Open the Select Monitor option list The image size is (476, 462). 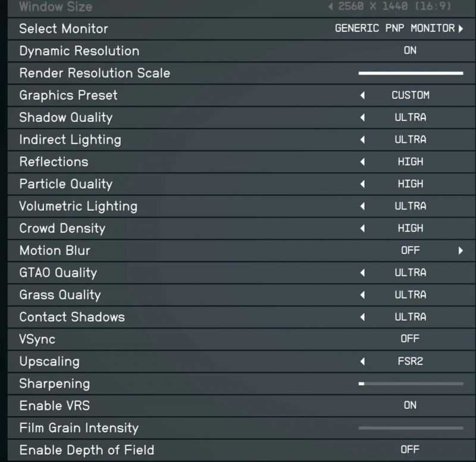click(x=461, y=28)
